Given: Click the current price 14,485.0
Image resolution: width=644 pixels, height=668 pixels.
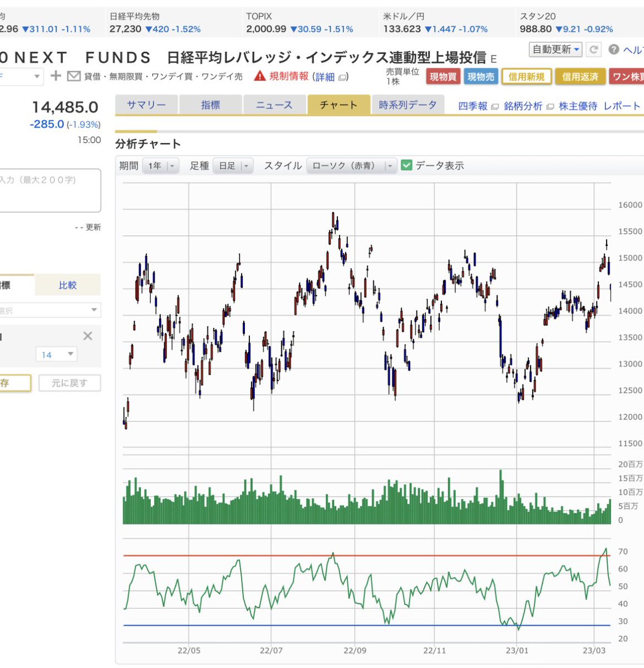Looking at the screenshot, I should (x=65, y=107).
